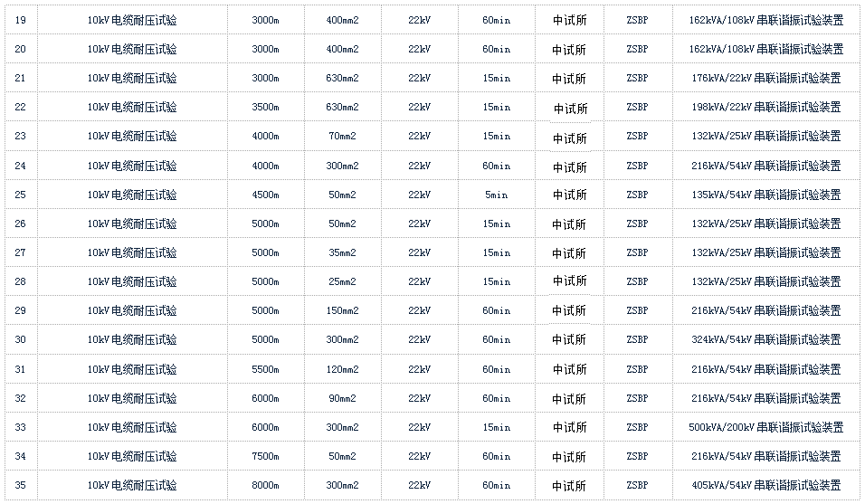Screen dimensions: 865x504
Task: Select 5min duration cell in row 25
Action: pyautogui.click(x=496, y=195)
